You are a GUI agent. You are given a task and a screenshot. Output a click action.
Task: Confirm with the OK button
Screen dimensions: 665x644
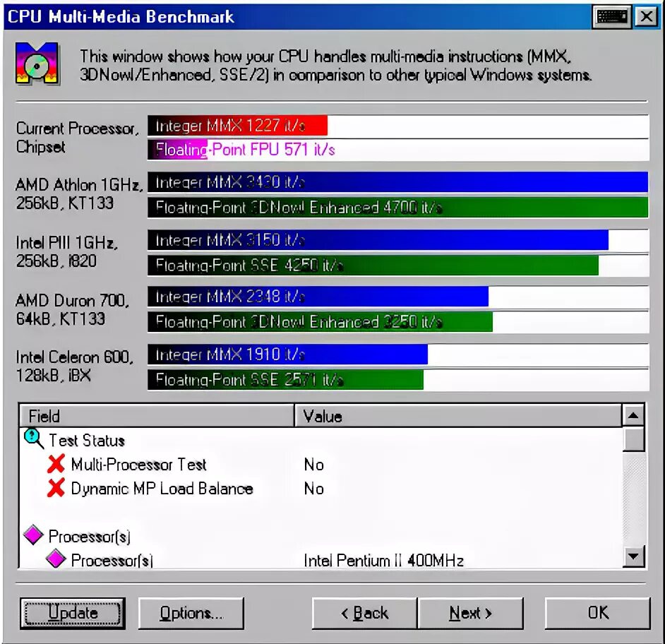pyautogui.click(x=597, y=613)
